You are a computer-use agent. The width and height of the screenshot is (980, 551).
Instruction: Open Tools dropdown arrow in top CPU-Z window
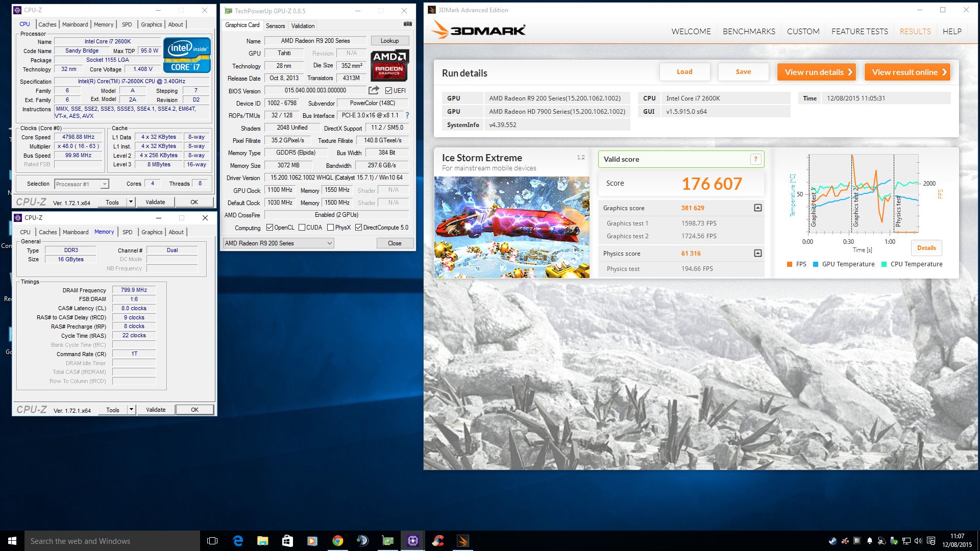pos(131,202)
